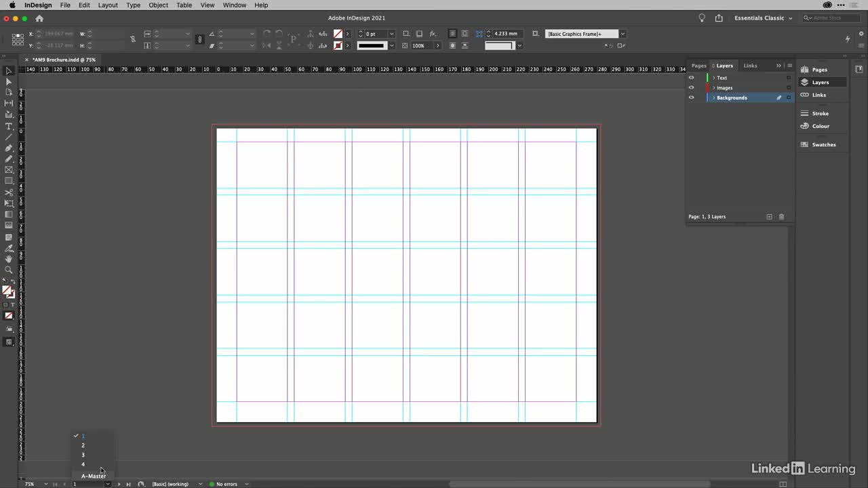The width and height of the screenshot is (868, 488).
Task: Open the Stroke panel from the dock
Action: click(821, 113)
